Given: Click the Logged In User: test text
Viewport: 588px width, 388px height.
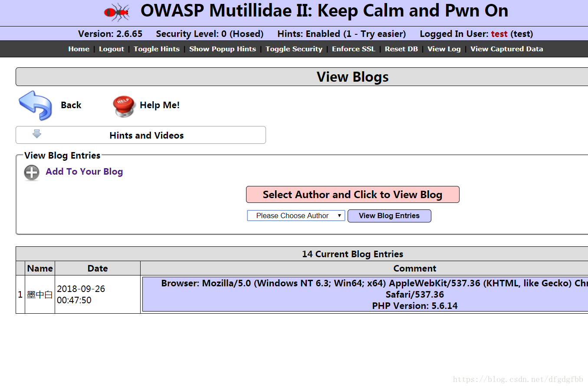Looking at the screenshot, I should point(476,34).
